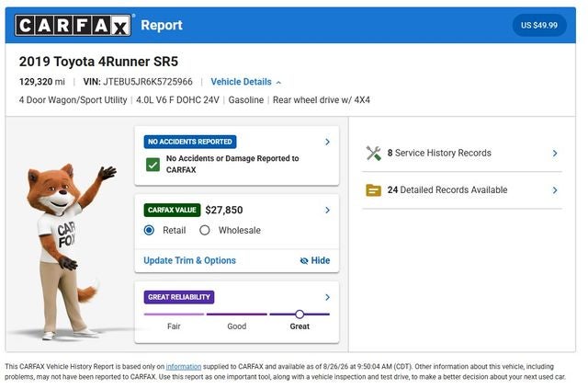The height and width of the screenshot is (389, 588).
Task: Click 24 Detailed Records Available text
Action: (447, 190)
